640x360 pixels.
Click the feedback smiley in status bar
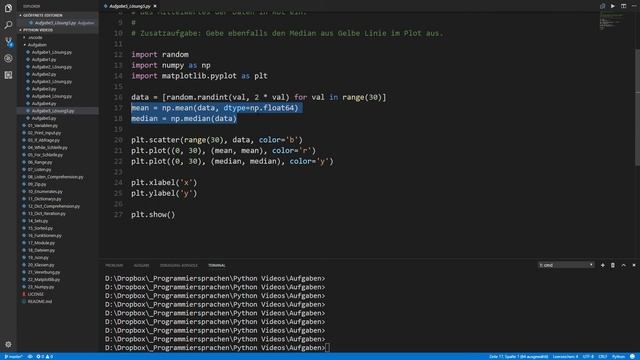click(x=632, y=356)
